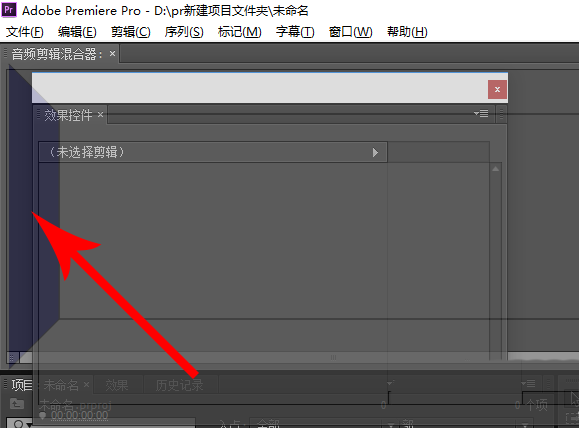The height and width of the screenshot is (428, 579).
Task: Select the 效果控件 tab
Action: point(68,115)
